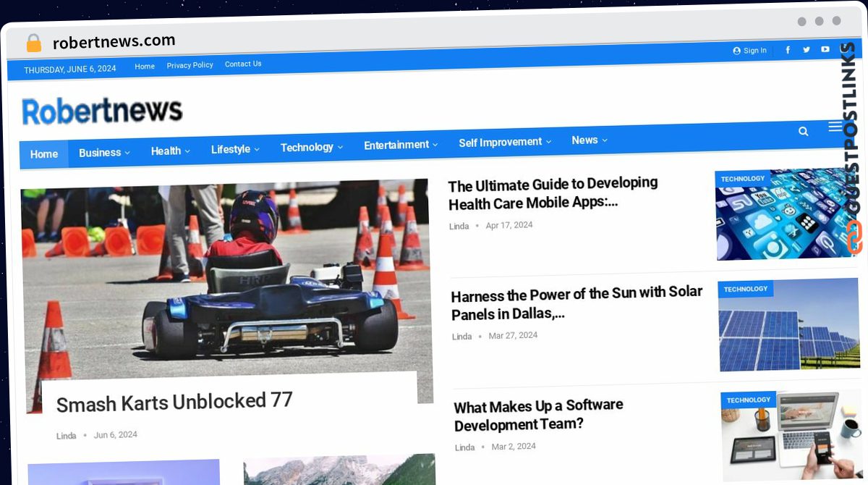868x485 pixels.
Task: Open the Self Improvement menu item
Action: click(500, 142)
